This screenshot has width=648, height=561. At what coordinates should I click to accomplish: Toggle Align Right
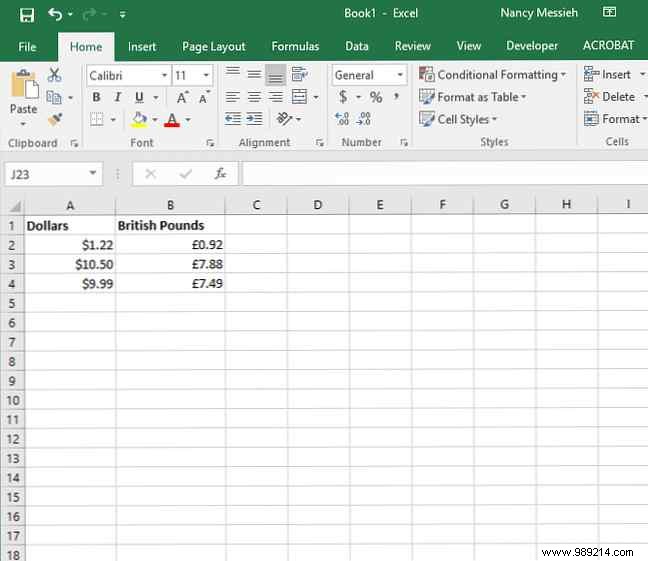click(x=276, y=97)
